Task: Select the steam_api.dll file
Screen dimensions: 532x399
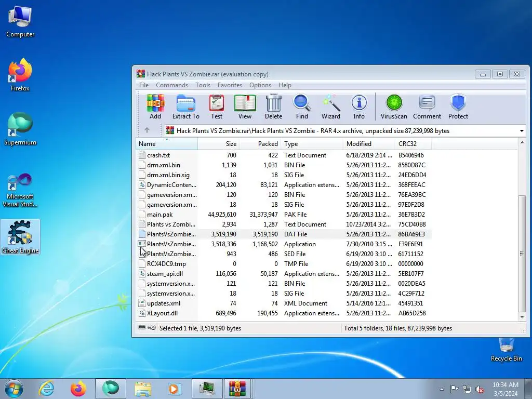Action: click(284, 273)
